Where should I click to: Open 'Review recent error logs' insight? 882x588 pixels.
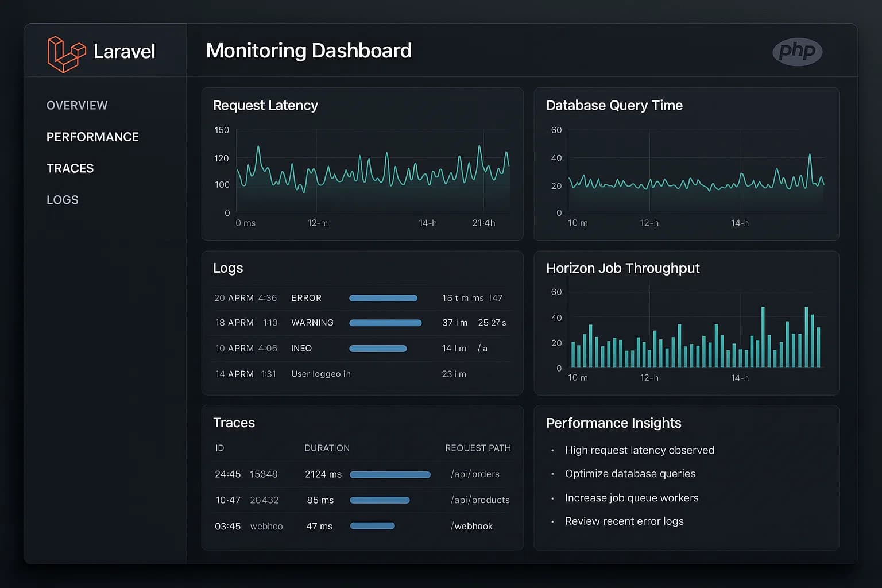point(624,521)
